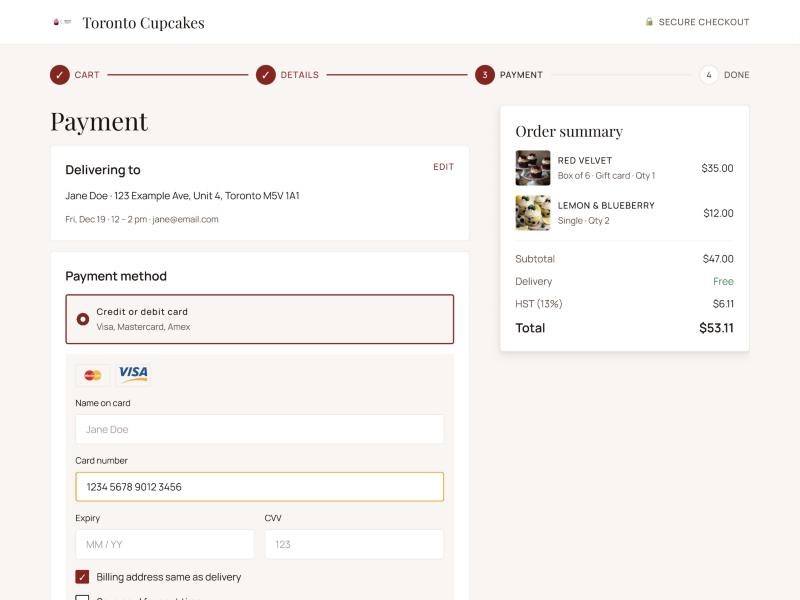
Task: Click the Mastercard logo icon
Action: click(92, 376)
